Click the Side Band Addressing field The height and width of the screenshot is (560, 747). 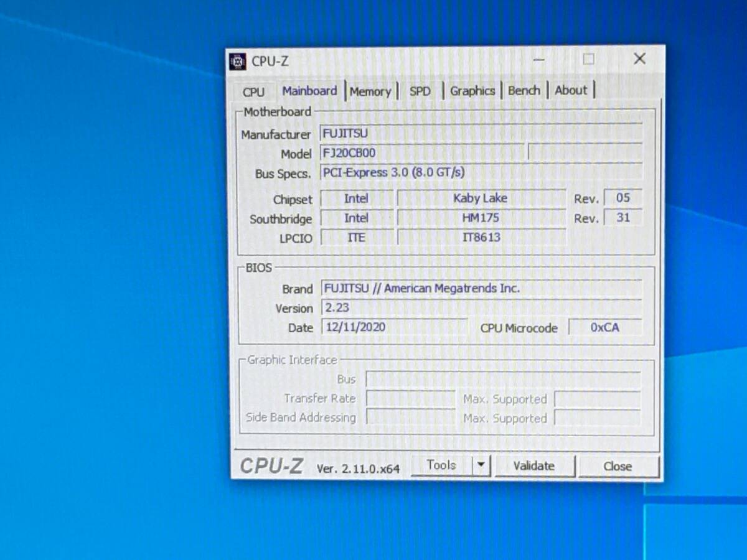pos(411,418)
